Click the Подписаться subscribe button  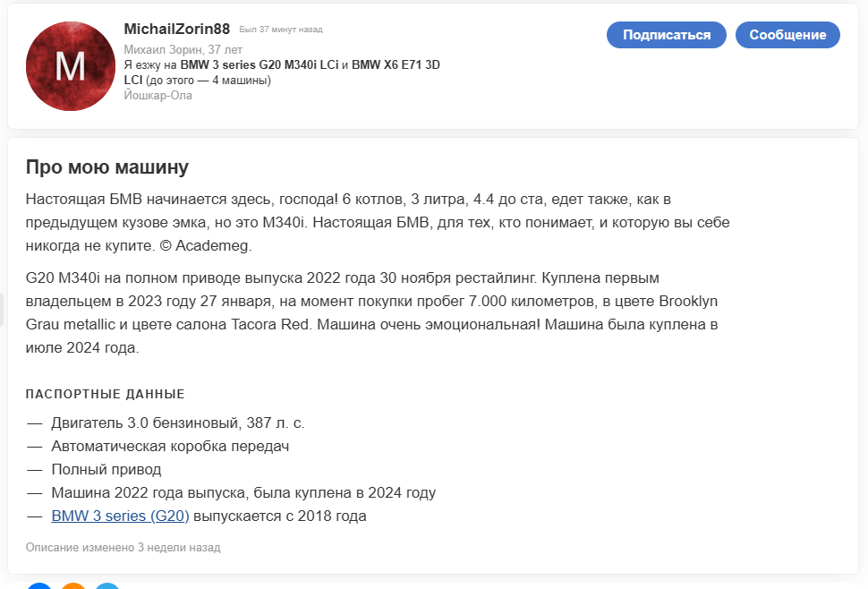(x=667, y=35)
